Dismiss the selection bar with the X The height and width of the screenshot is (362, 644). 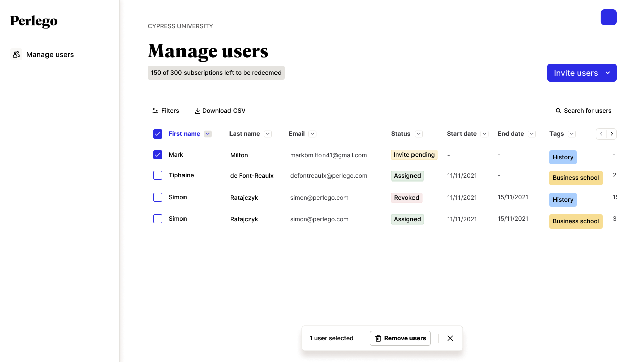[x=450, y=338]
